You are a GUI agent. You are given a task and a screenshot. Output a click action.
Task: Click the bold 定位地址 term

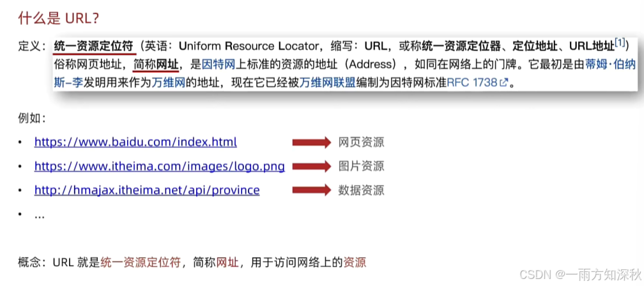point(535,45)
